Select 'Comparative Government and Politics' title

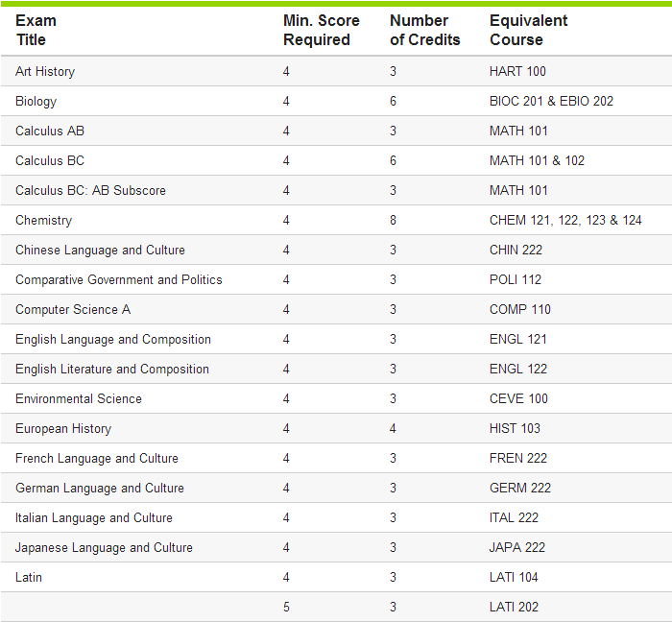click(x=119, y=279)
